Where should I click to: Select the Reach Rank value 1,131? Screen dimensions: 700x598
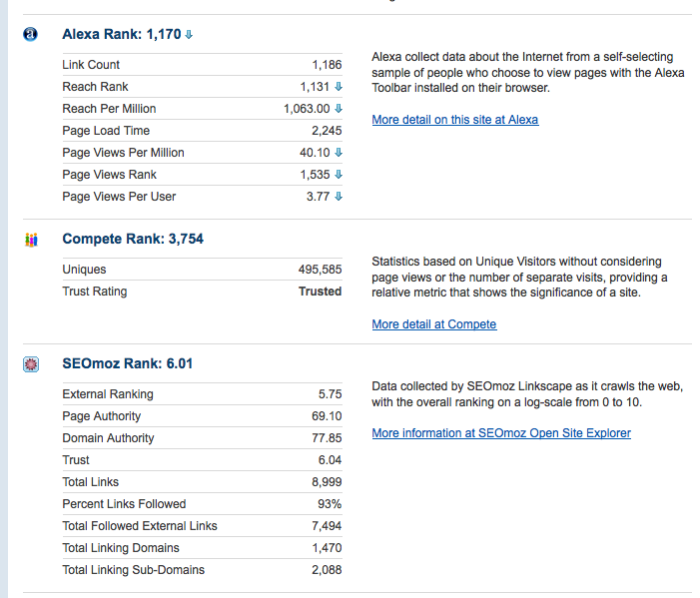pyautogui.click(x=315, y=87)
